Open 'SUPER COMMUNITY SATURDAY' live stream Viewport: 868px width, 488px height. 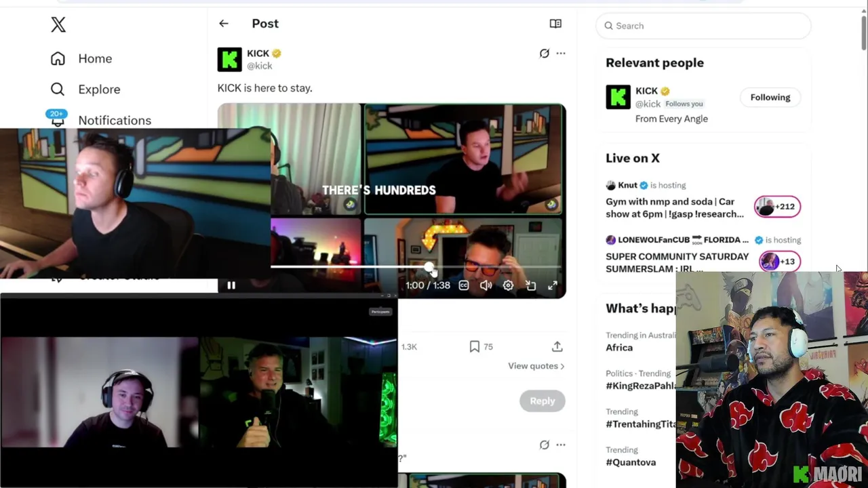[677, 262]
